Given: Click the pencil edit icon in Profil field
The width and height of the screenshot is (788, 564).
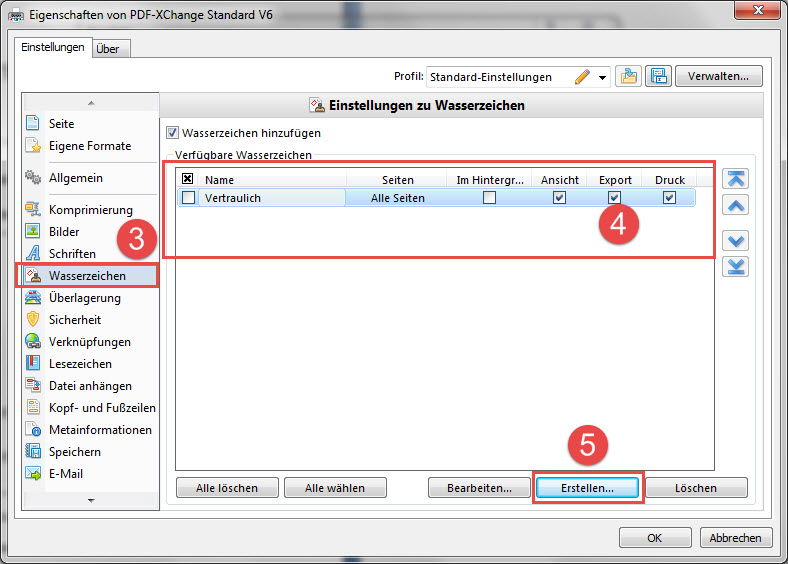Looking at the screenshot, I should point(582,77).
